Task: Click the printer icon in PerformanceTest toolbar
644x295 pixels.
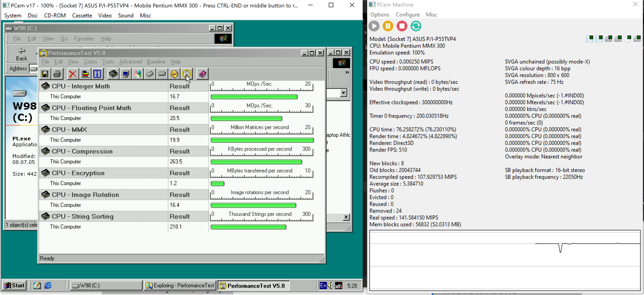Action: coord(57,74)
